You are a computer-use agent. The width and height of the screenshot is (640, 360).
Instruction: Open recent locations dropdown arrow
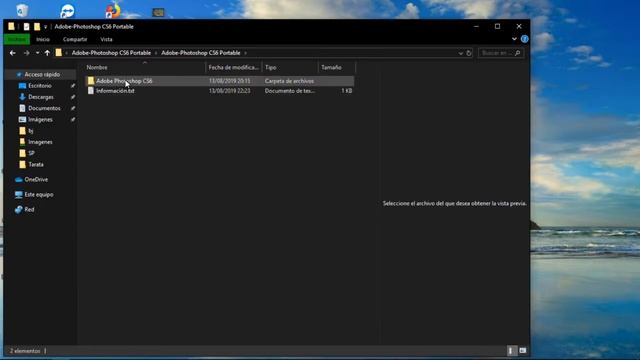[37, 53]
